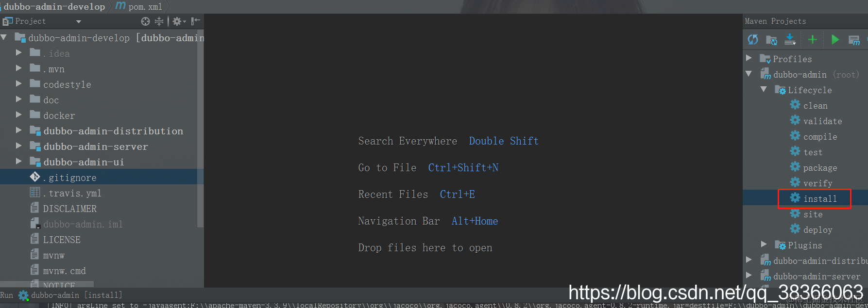
Task: Select the mvnw file
Action: 53,255
